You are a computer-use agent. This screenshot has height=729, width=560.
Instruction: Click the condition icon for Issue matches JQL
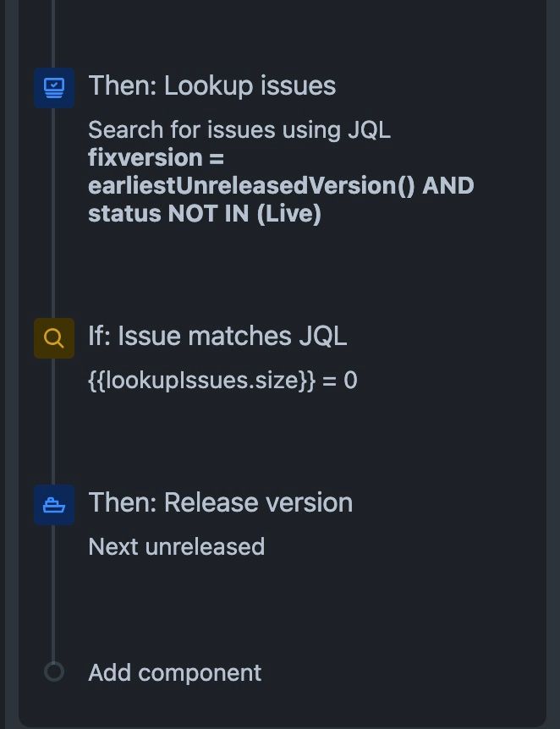[x=54, y=337]
